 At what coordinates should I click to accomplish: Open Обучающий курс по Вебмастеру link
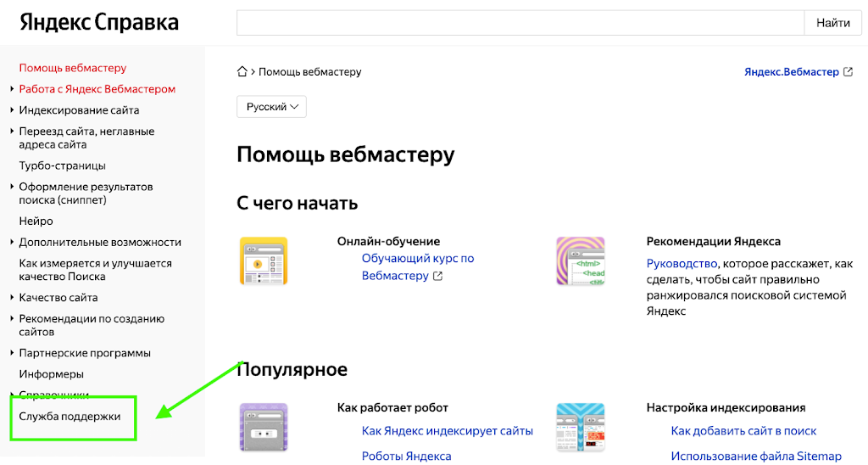418,267
